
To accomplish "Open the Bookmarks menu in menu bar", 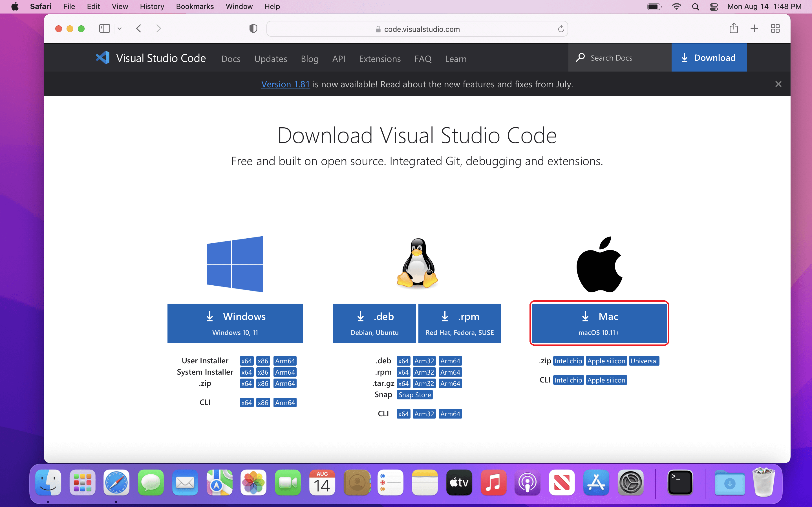I will 195,6.
